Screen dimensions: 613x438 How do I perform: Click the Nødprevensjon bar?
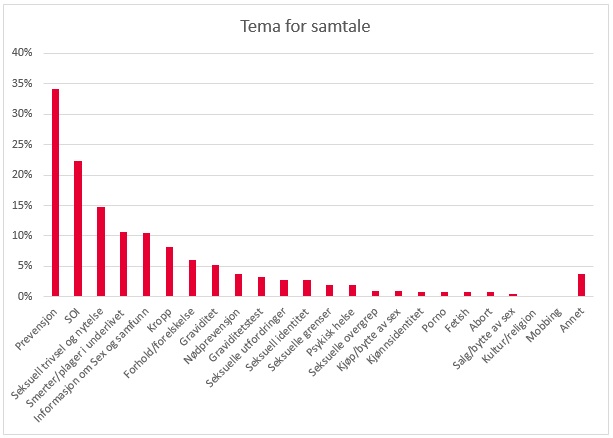238,285
